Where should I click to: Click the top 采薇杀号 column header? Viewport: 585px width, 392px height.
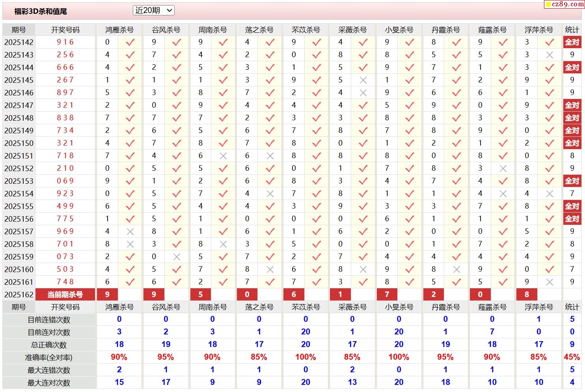[x=352, y=30]
